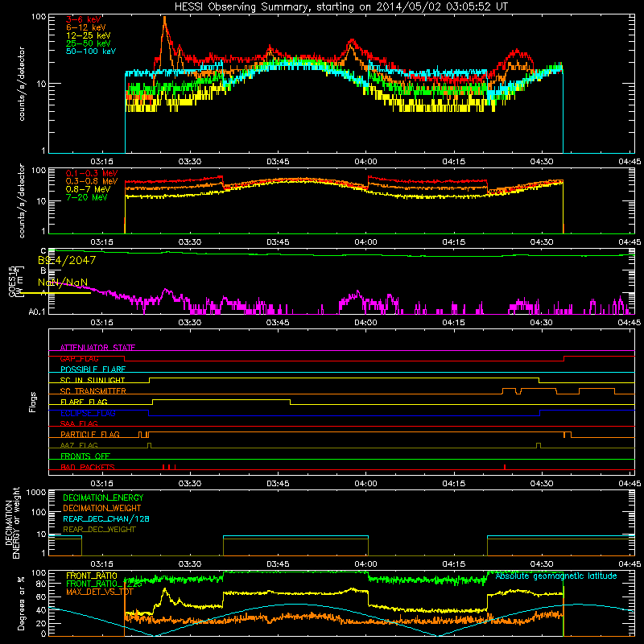
Task: Click the 03:30 tick label under the keV panel
Action: 190,162
